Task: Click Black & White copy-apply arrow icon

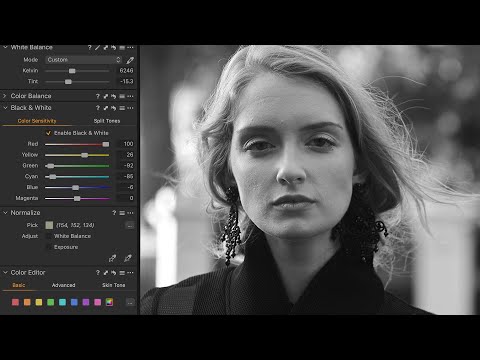Action: coord(106,108)
